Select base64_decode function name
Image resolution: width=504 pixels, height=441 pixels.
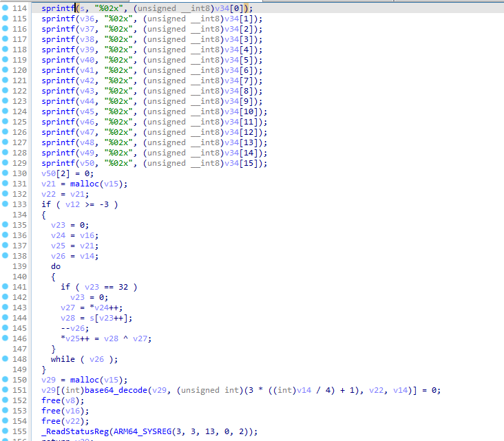tap(116, 390)
